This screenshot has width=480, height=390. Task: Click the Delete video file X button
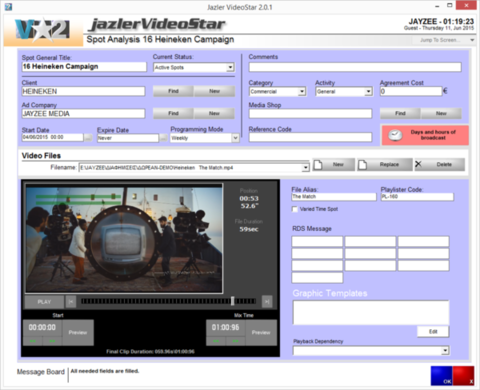440,164
